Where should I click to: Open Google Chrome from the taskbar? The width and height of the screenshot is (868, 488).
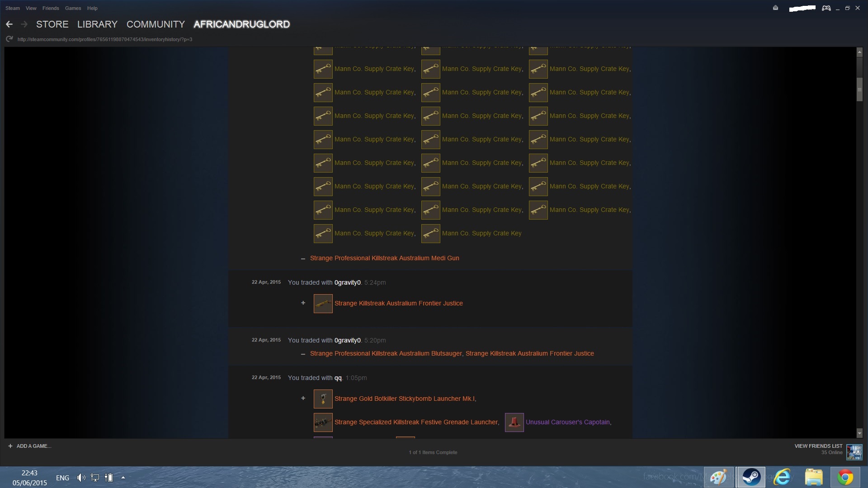(x=844, y=477)
